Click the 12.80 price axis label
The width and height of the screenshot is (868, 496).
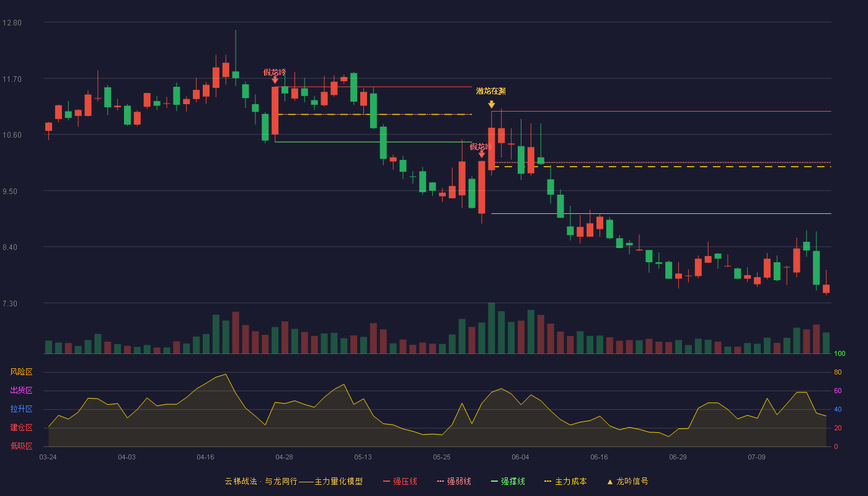[x=12, y=23]
